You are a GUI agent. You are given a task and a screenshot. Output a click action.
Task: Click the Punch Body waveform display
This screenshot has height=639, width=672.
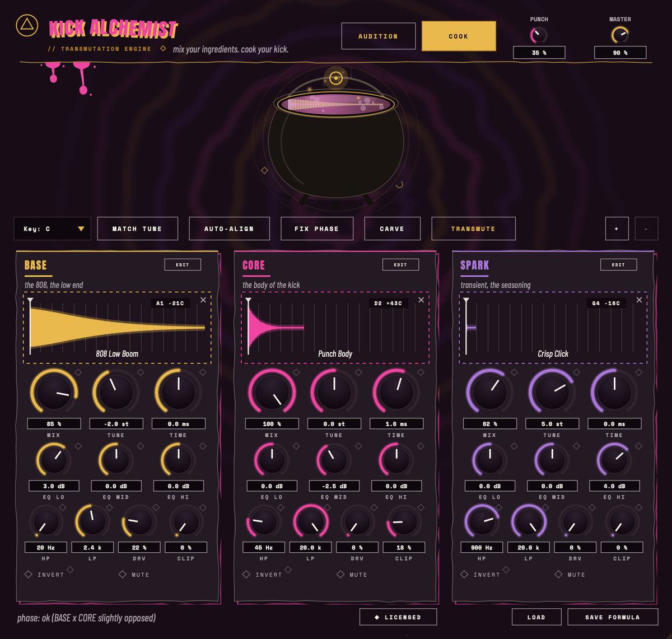click(x=335, y=328)
